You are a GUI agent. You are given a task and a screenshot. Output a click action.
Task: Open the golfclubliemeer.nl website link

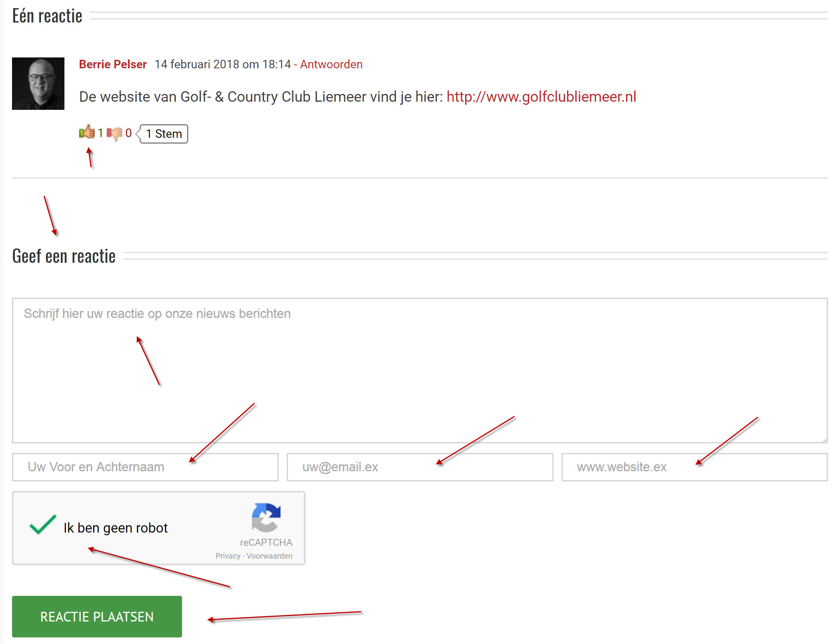pyautogui.click(x=541, y=97)
